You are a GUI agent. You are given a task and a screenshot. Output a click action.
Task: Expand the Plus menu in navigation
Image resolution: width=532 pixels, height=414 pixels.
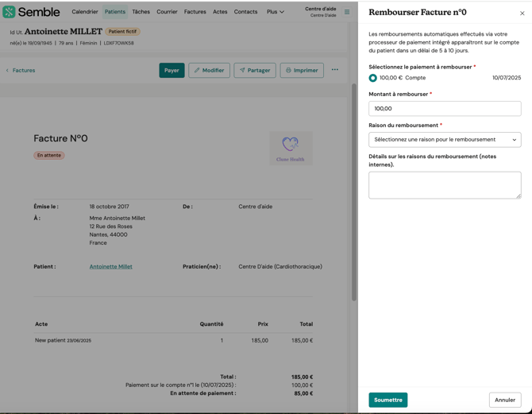coord(275,12)
